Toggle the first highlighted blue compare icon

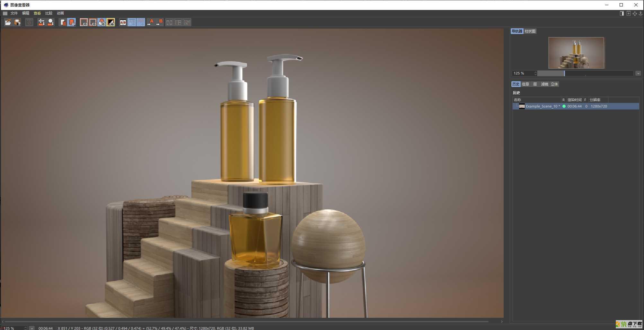coord(132,22)
